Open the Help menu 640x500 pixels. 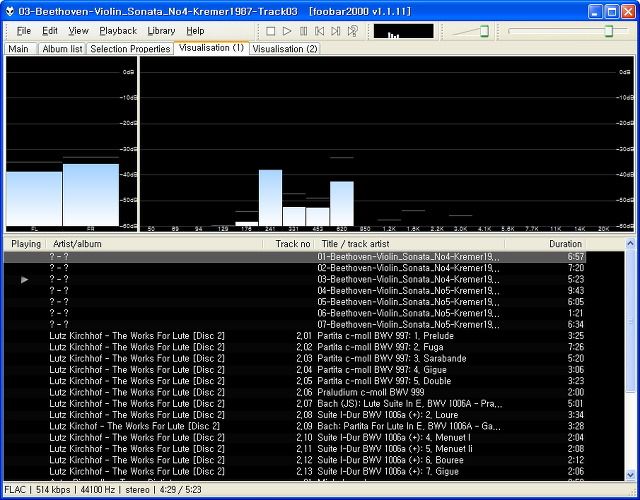[x=195, y=31]
